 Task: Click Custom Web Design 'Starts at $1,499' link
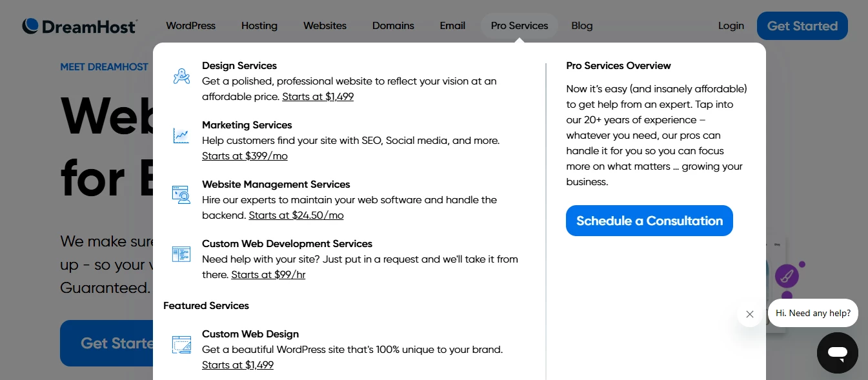pyautogui.click(x=237, y=365)
